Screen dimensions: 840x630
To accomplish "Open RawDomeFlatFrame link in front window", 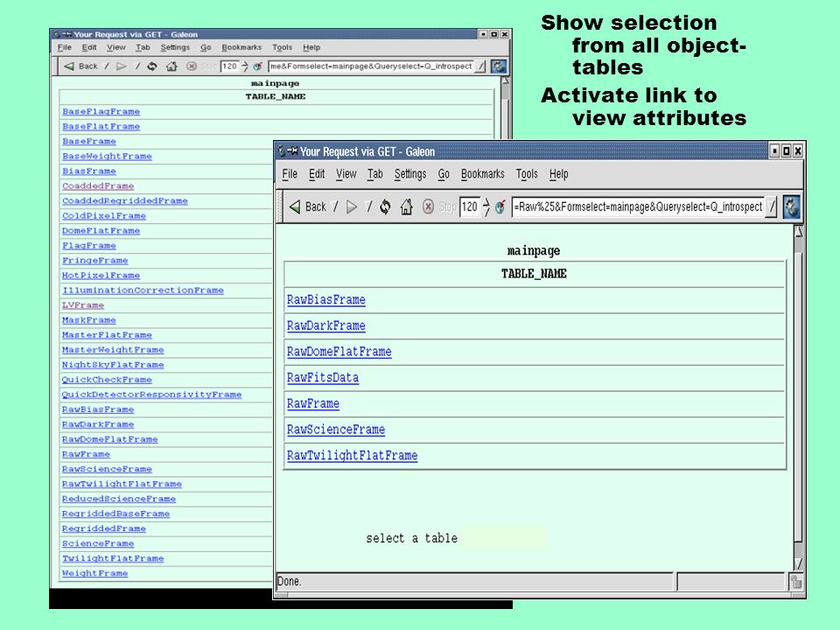I will [339, 352].
